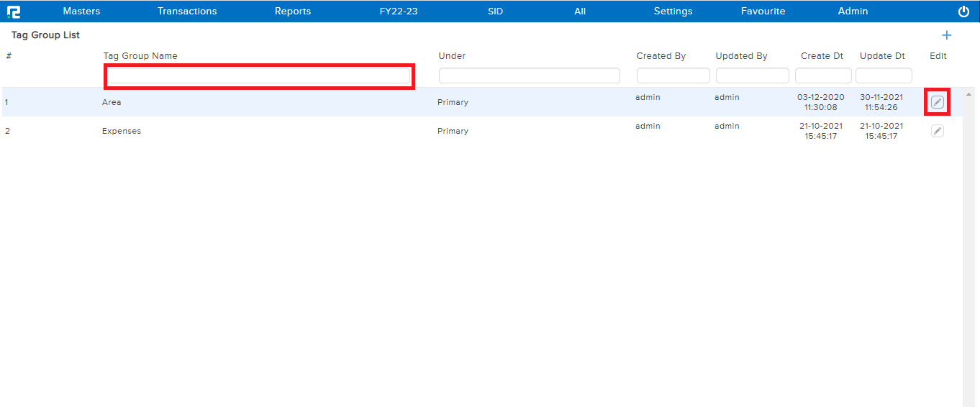Image resolution: width=980 pixels, height=407 pixels.
Task: Click the scrollbar up arrow
Action: click(968, 95)
